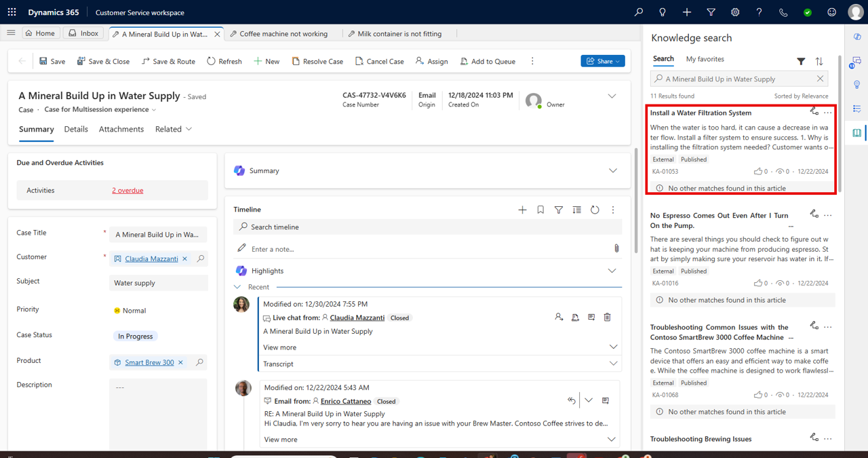The width and height of the screenshot is (868, 458).
Task: Click the Save button
Action: [52, 61]
